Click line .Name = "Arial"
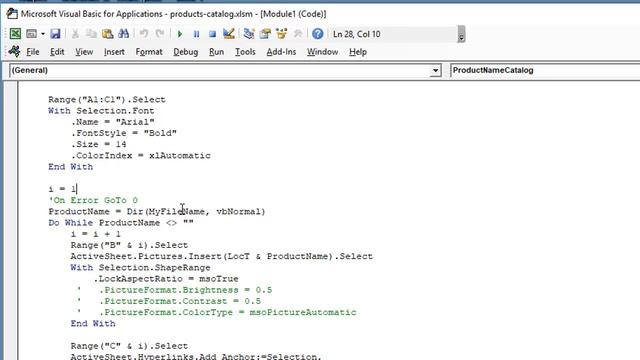640x360 pixels. [x=113, y=122]
